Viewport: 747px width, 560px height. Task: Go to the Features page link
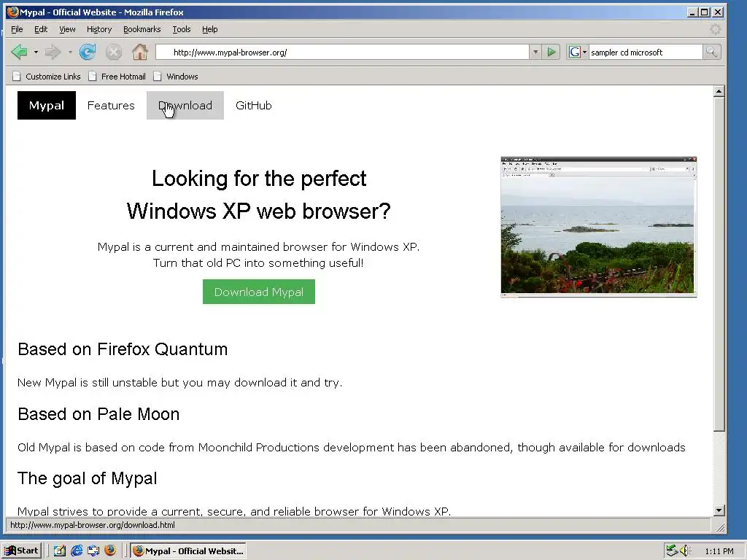111,105
